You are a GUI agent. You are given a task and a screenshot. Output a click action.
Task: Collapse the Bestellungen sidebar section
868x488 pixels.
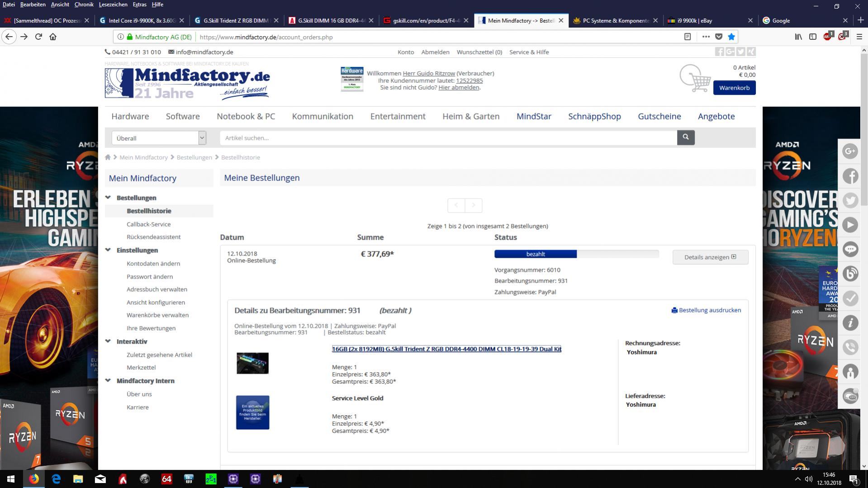pyautogui.click(x=108, y=198)
